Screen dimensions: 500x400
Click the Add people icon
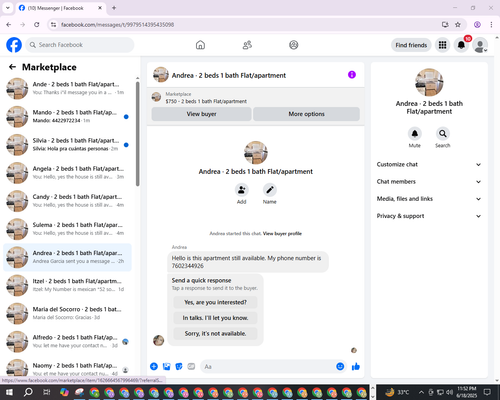pyautogui.click(x=242, y=190)
